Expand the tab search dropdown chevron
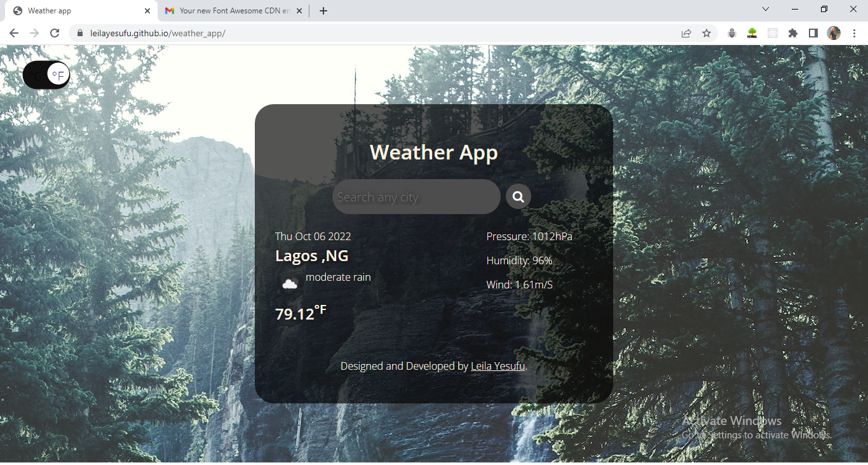Screen dimensions: 868x465 (766, 9)
